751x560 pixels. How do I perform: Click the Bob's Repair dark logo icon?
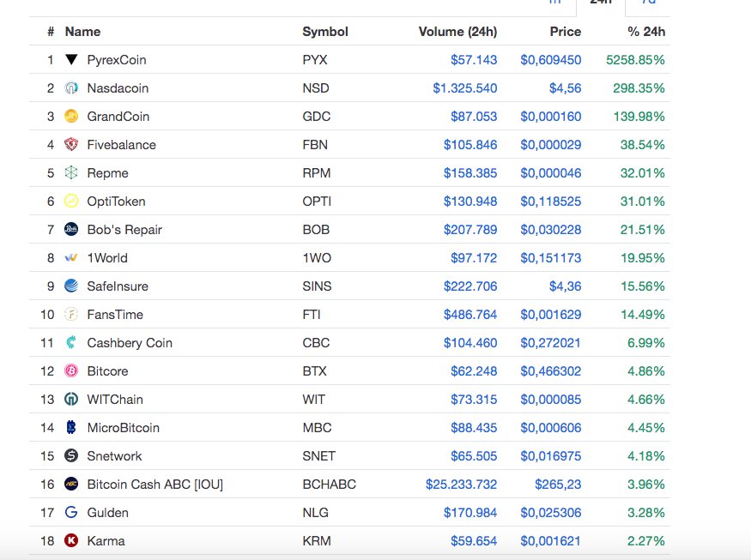coord(71,229)
